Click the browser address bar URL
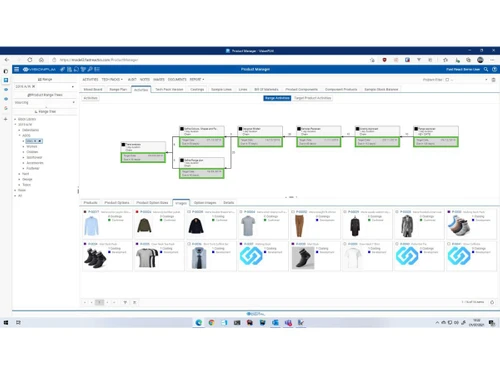Viewport: 500px width, 375px height. click(x=99, y=60)
